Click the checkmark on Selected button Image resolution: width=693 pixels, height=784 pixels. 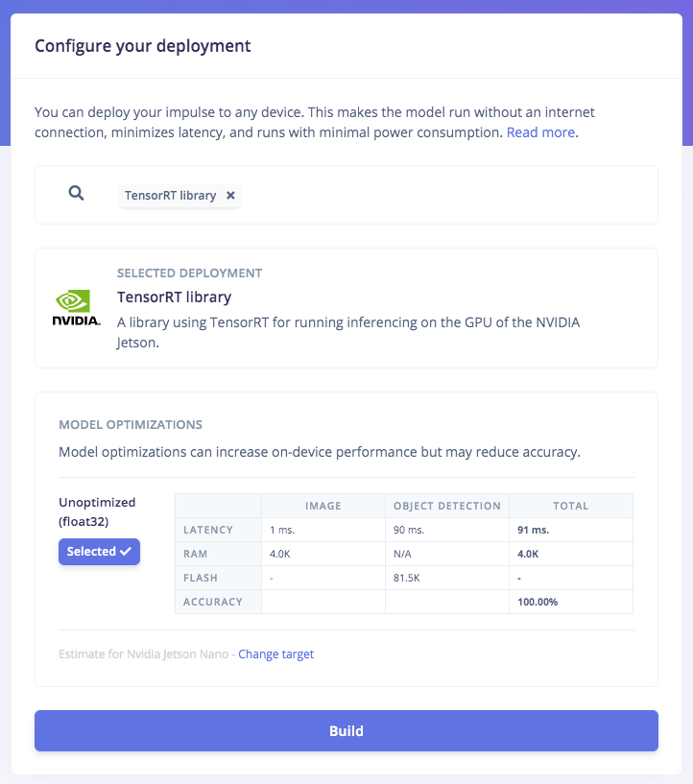126,552
